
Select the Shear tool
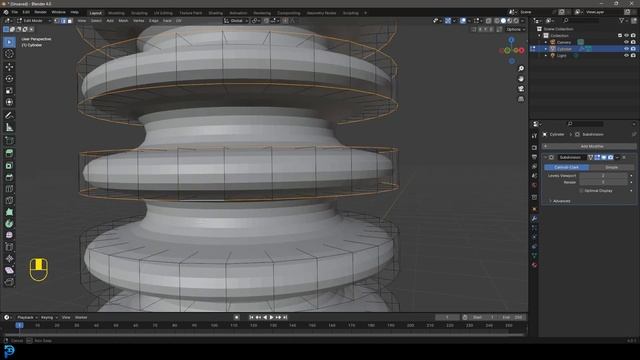coord(9,270)
